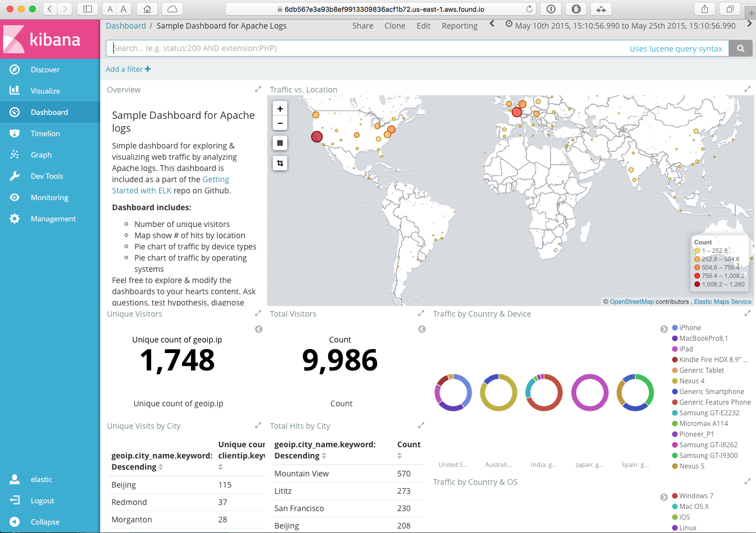Click the Mountain View table row
The height and width of the screenshot is (533, 756).
point(348,474)
